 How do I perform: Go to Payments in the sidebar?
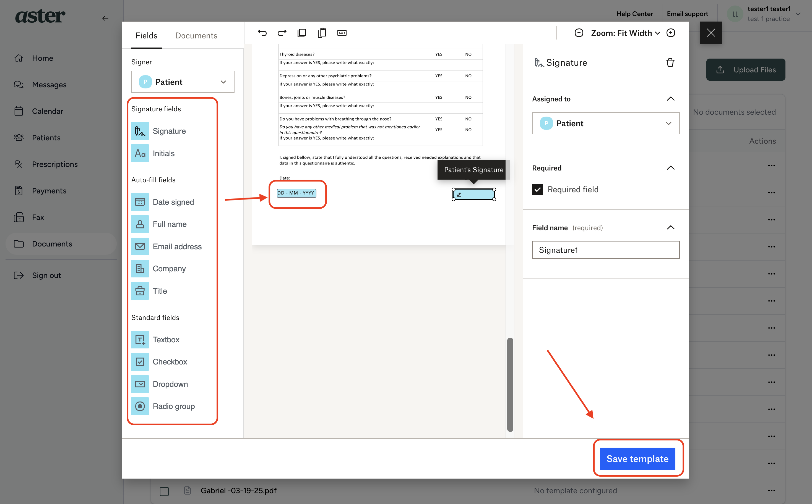tap(61, 191)
